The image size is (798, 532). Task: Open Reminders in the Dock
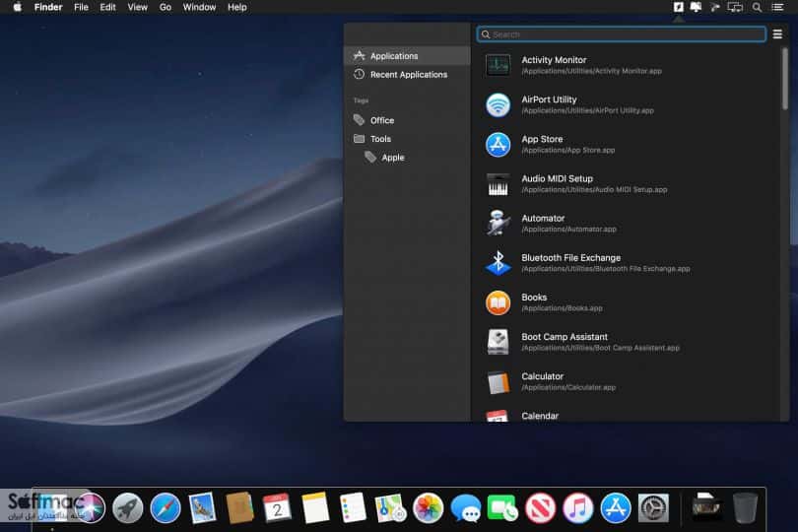pyautogui.click(x=353, y=507)
